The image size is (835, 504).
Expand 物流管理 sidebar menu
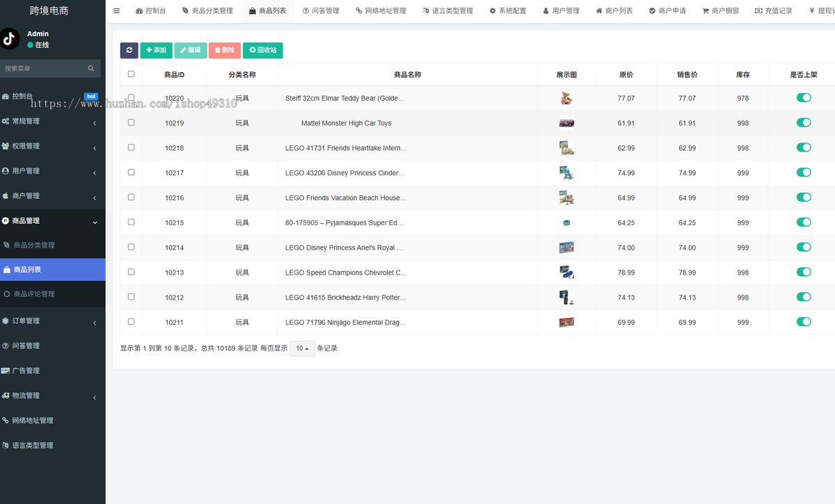click(53, 396)
